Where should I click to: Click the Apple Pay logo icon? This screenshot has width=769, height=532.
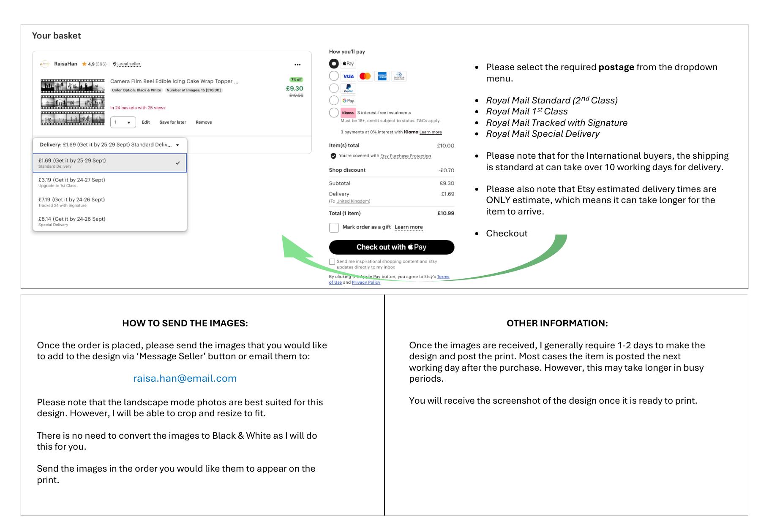coord(349,64)
